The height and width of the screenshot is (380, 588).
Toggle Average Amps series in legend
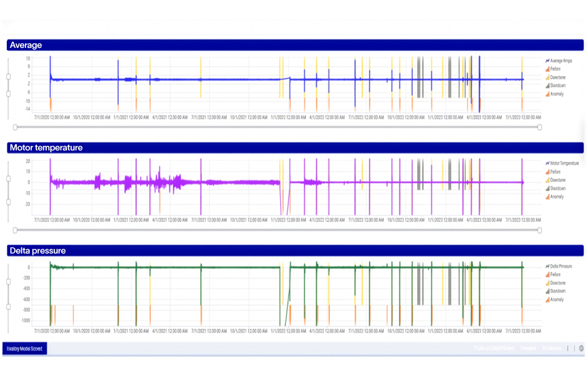coord(560,61)
